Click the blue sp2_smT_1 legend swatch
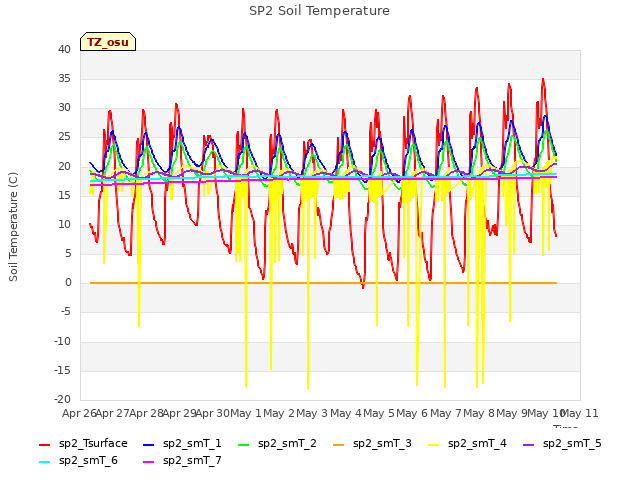Image resolution: width=640 pixels, height=480 pixels. pos(149,444)
